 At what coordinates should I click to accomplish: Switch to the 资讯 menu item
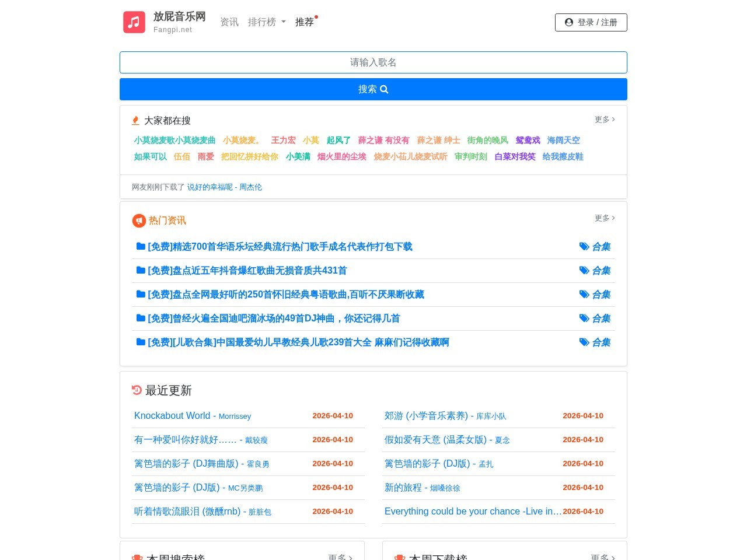[229, 22]
